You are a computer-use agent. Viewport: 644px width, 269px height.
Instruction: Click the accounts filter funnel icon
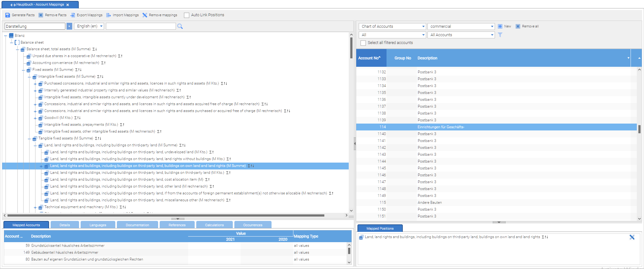[x=500, y=35]
